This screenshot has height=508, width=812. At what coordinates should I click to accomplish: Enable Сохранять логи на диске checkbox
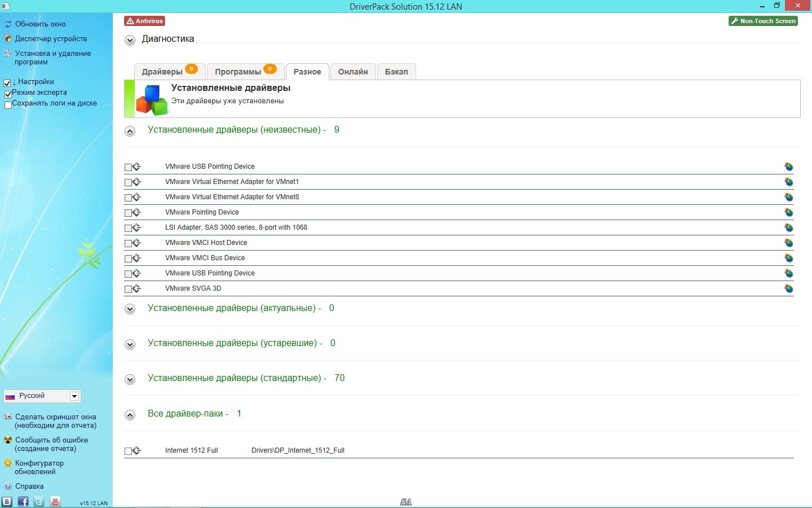8,105
